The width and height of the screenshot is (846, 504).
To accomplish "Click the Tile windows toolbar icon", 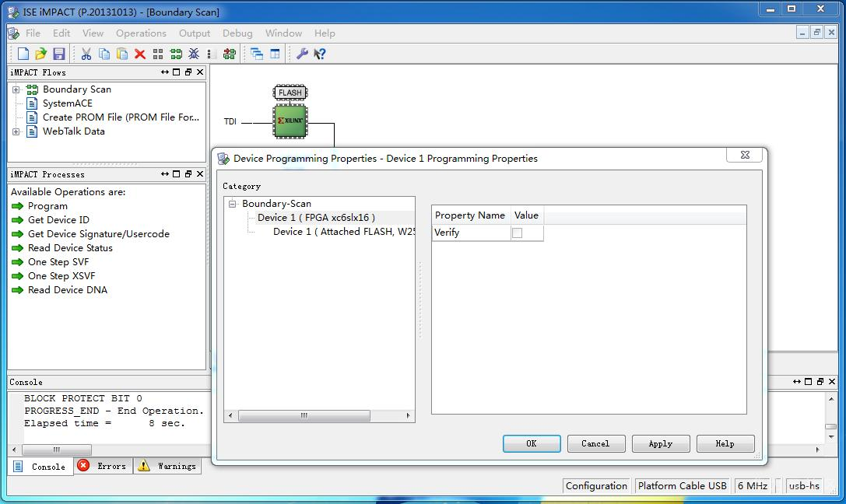I will click(x=275, y=54).
